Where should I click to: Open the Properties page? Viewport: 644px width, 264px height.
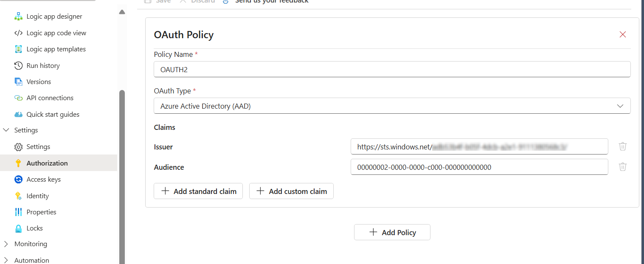coord(41,212)
